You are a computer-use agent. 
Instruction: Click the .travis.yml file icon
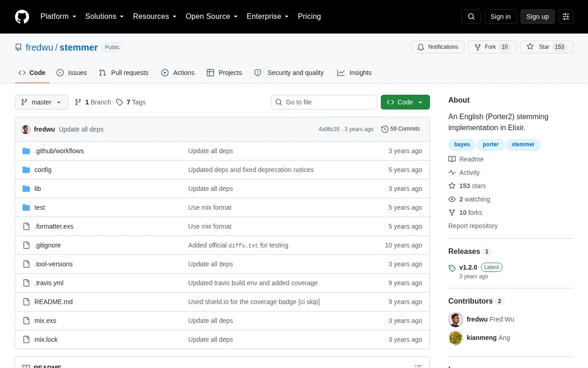[26, 283]
